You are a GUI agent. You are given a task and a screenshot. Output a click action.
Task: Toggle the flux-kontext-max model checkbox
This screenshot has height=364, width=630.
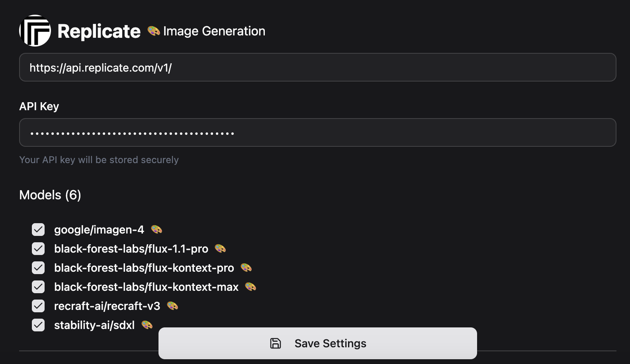tap(38, 287)
